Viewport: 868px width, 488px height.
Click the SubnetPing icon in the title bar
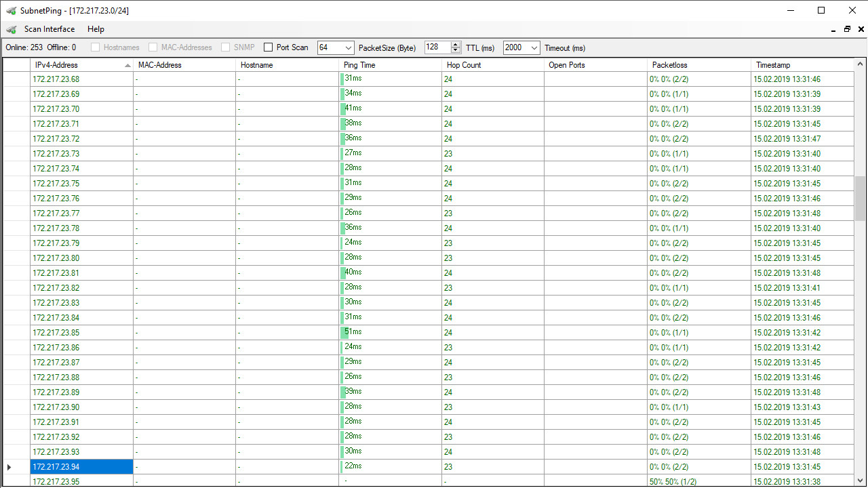click(11, 10)
